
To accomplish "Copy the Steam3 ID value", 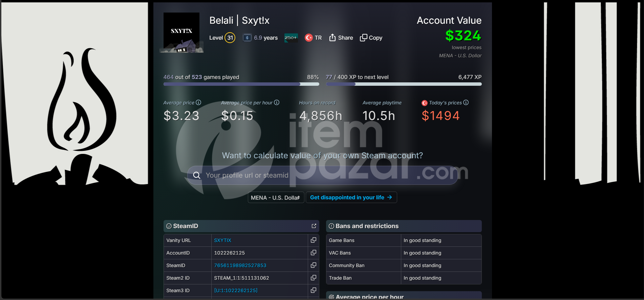I will [x=314, y=290].
